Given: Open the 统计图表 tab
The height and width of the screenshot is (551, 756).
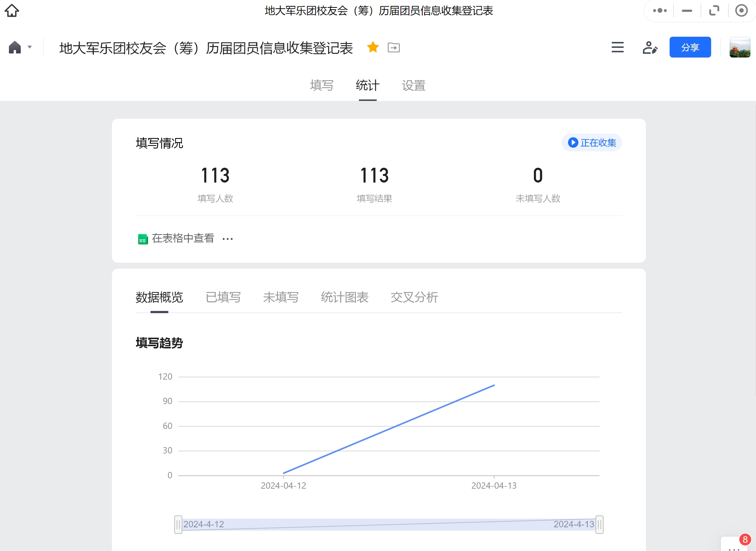Looking at the screenshot, I should (344, 297).
